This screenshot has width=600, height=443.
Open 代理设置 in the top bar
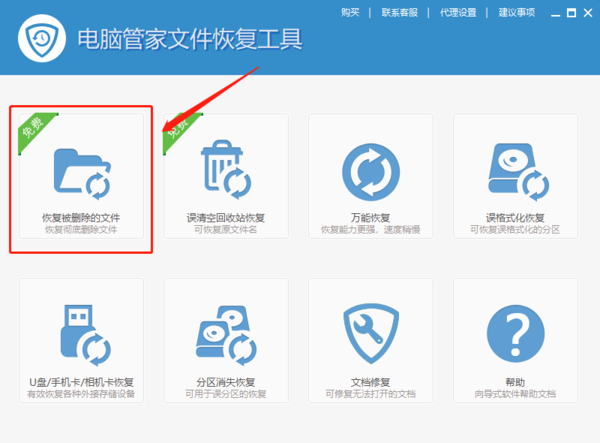458,13
